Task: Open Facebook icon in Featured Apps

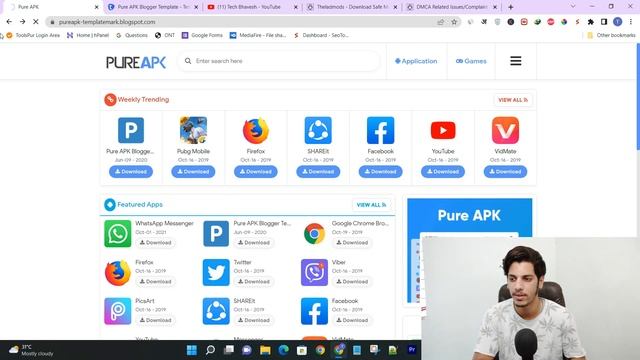Action: (314, 311)
